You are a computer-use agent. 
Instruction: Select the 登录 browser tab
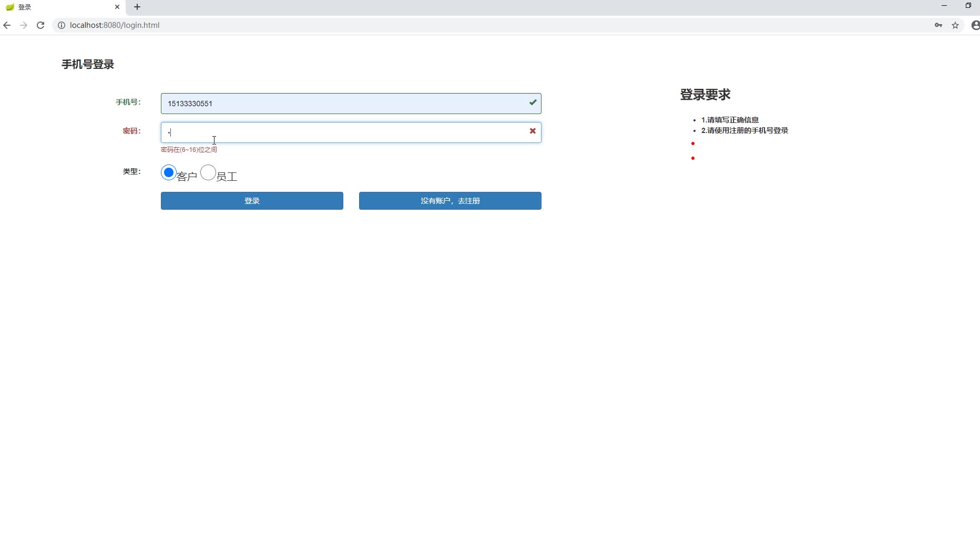point(63,7)
